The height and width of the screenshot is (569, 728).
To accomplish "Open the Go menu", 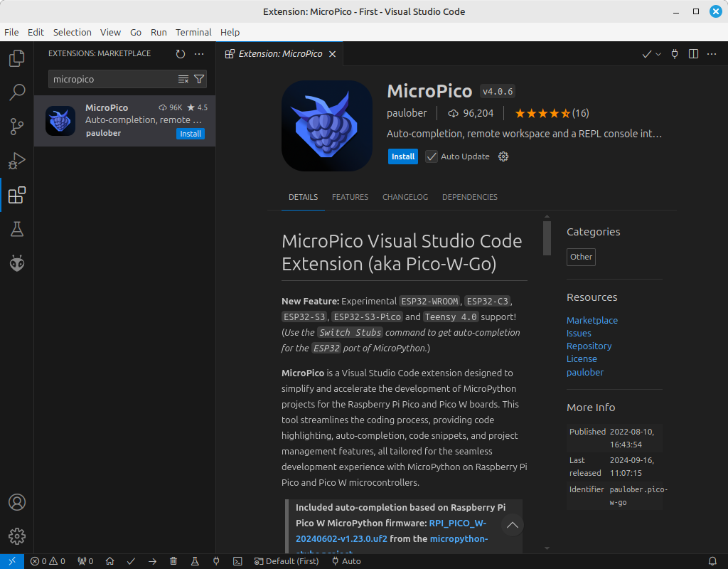I will click(x=136, y=32).
